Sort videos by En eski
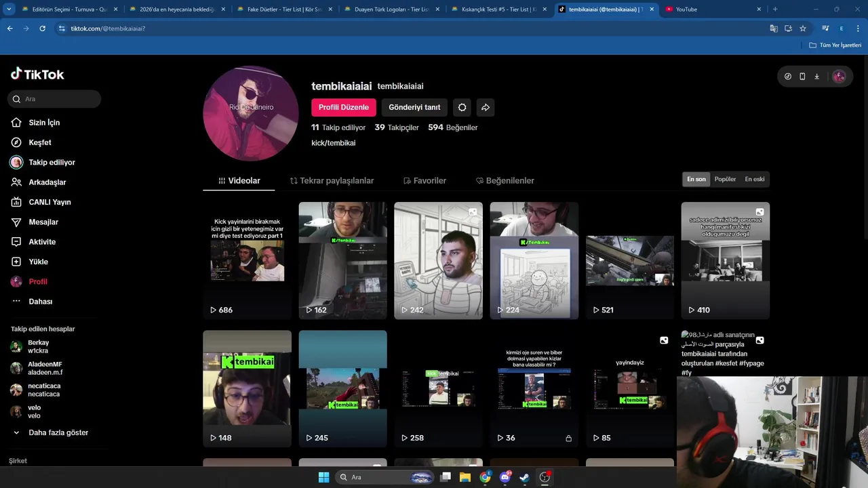The width and height of the screenshot is (868, 488). 754,179
